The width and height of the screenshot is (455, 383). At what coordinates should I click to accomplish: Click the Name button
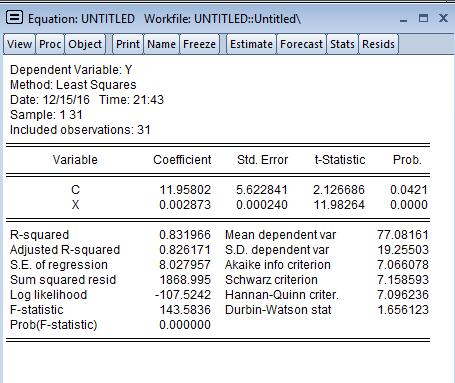click(161, 44)
